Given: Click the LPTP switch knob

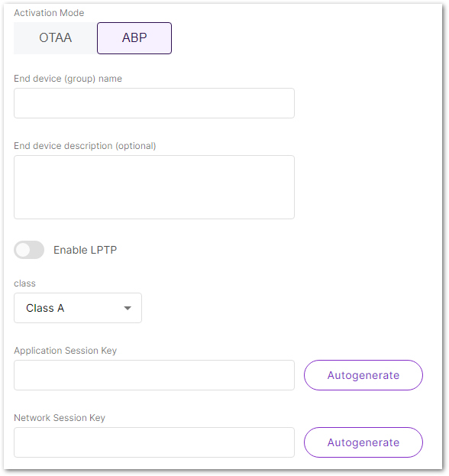Looking at the screenshot, I should coord(23,250).
